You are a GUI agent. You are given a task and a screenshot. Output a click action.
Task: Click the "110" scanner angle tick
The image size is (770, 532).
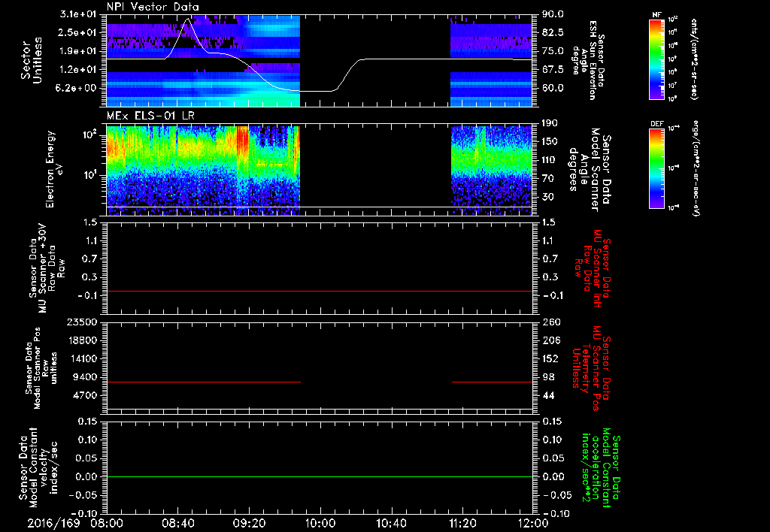[x=550, y=160]
